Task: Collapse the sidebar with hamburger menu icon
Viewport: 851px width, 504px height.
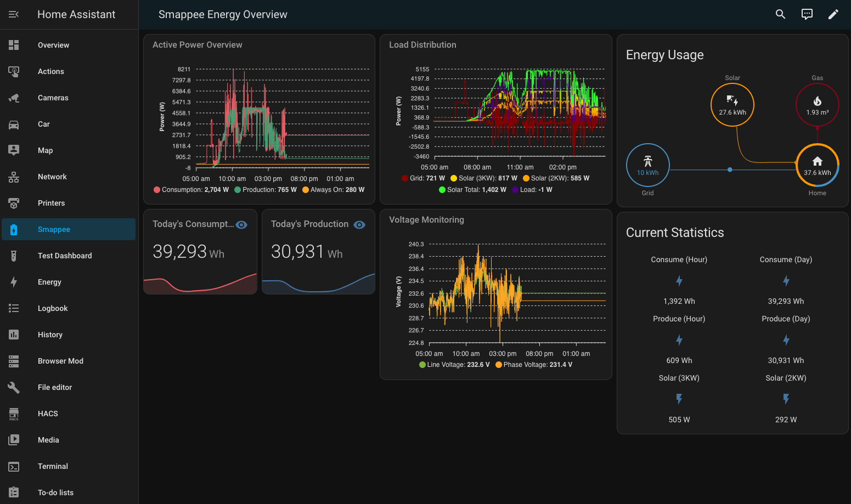Action: (14, 14)
